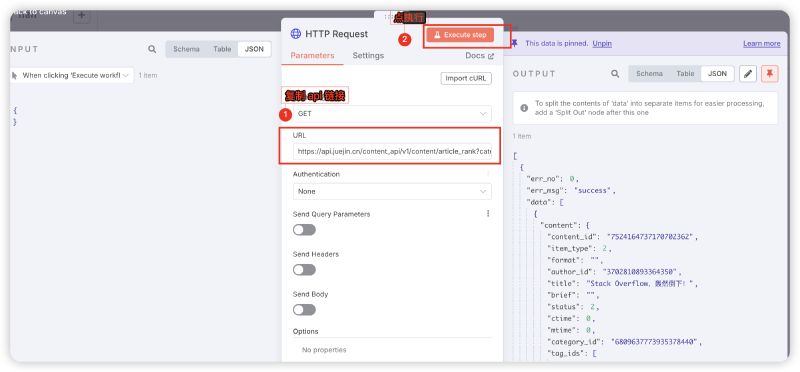
Task: Turn on the Send Body switch
Action: [304, 310]
